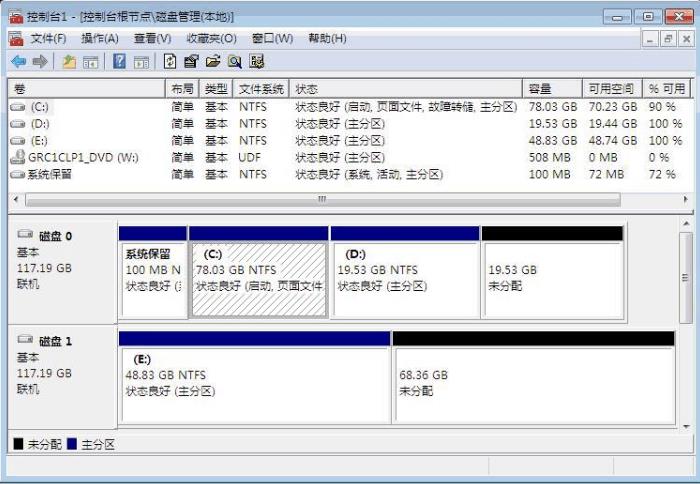Restore the inner MDI child window
Screen dimensions: 700x484
tap(668, 39)
